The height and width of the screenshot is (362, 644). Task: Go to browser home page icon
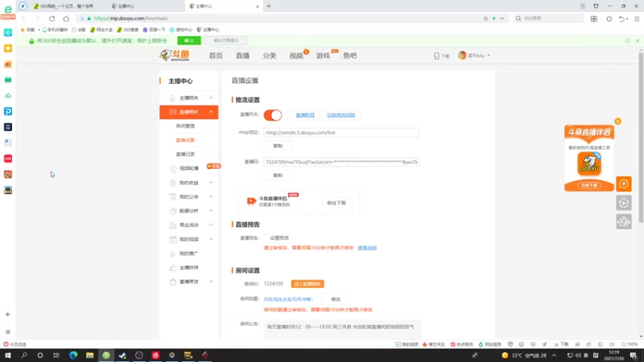click(x=66, y=19)
